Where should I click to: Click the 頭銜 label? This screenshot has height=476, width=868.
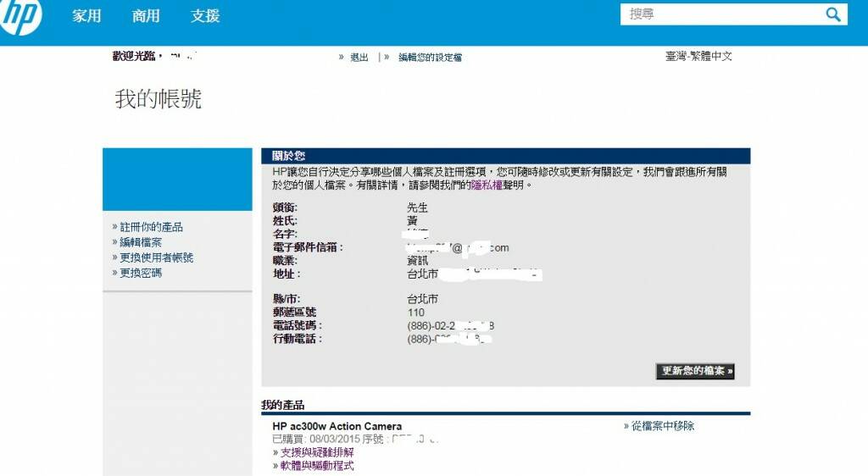[x=285, y=208]
